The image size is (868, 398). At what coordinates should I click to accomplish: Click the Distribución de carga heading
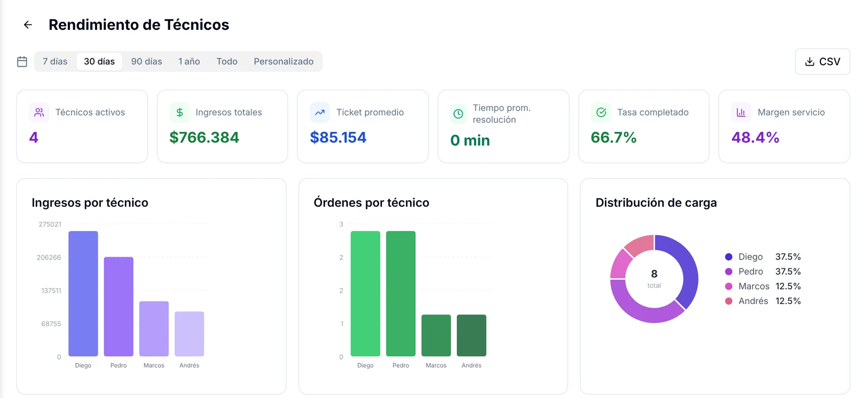click(656, 203)
